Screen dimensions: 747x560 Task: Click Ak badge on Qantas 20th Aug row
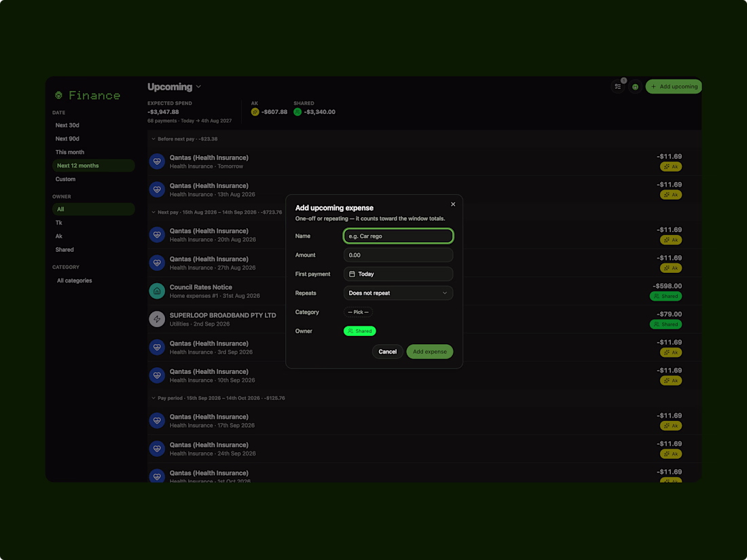click(x=671, y=240)
